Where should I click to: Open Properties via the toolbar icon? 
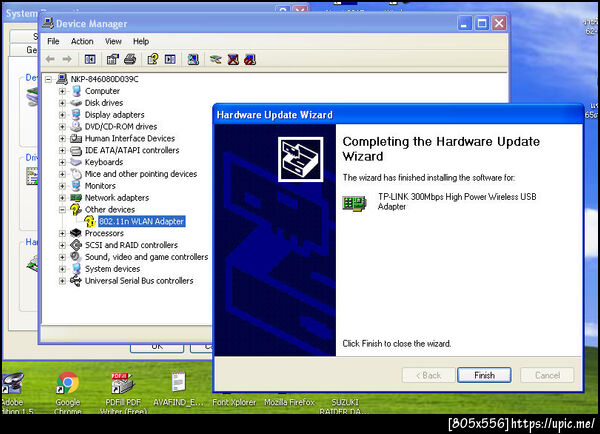(x=112, y=59)
